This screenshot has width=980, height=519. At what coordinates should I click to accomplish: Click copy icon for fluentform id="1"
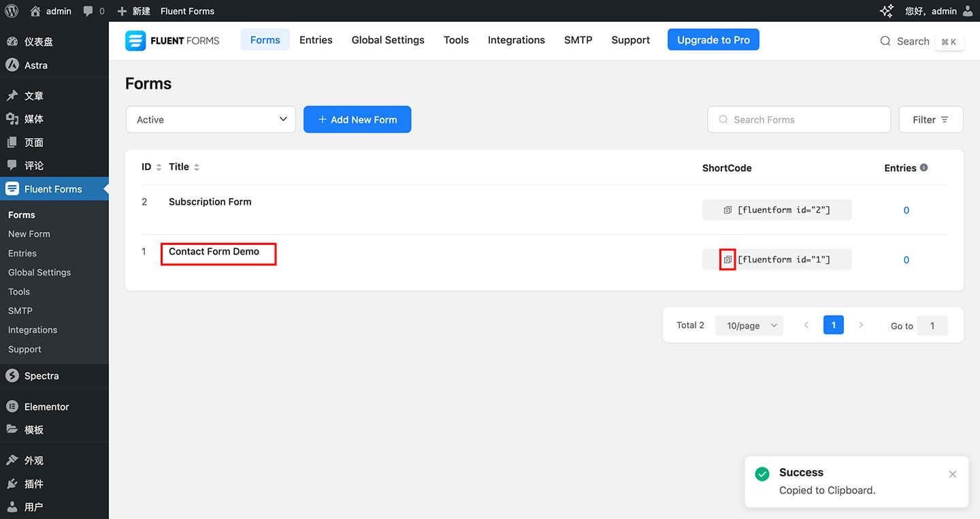click(x=728, y=260)
